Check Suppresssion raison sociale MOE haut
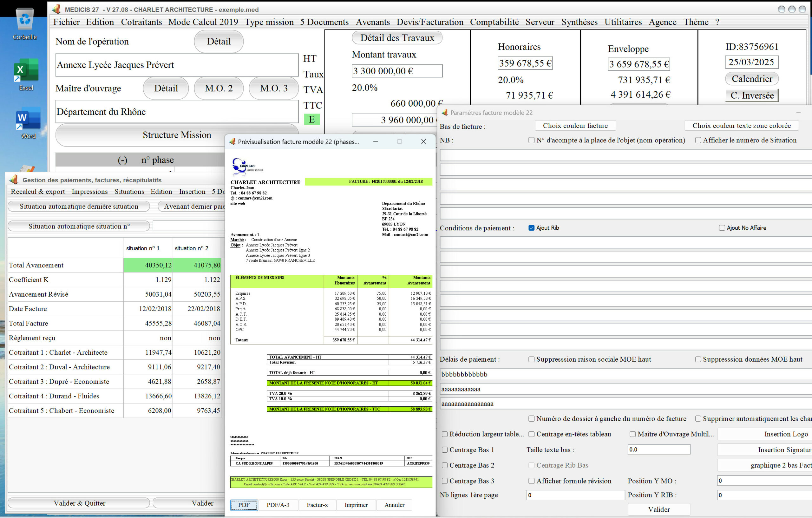 [x=531, y=359]
